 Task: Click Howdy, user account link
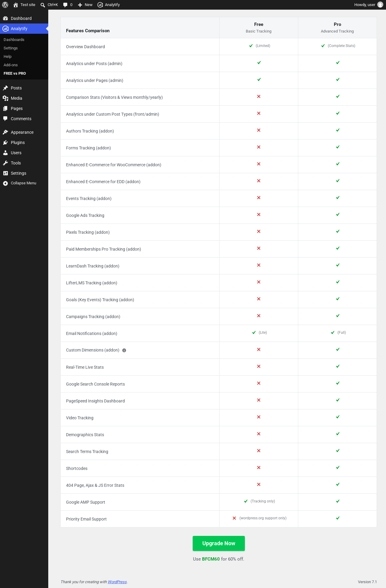coord(369,5)
